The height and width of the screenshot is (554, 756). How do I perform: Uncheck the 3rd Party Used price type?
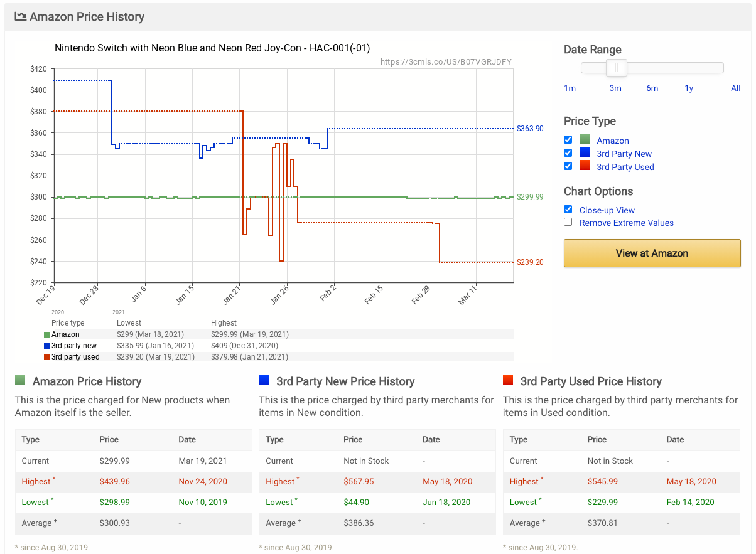[568, 166]
